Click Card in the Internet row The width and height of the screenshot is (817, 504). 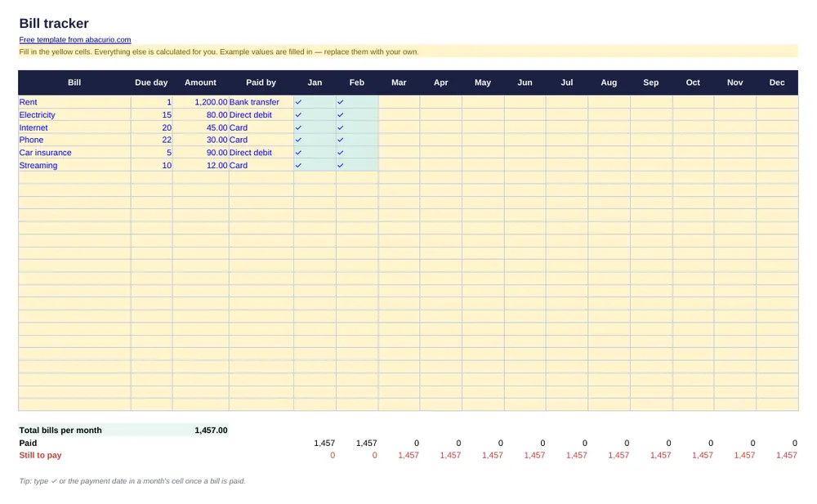coord(261,127)
